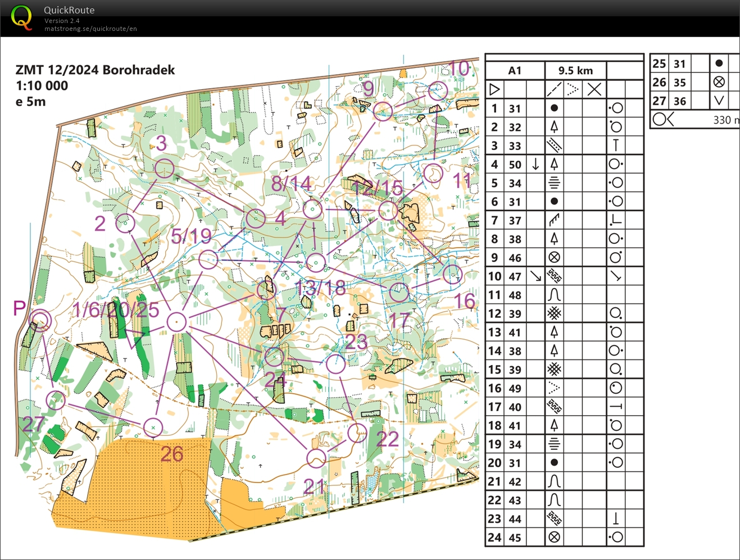Click the V pit symbol in row 27
Screen dimensions: 740x560
tap(719, 101)
